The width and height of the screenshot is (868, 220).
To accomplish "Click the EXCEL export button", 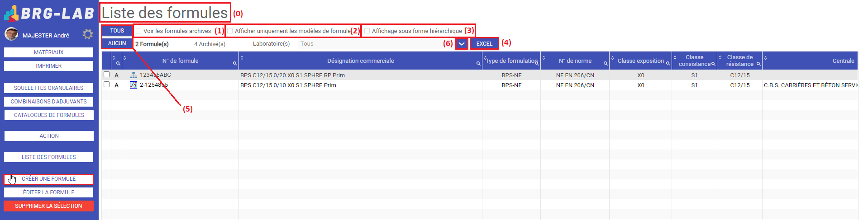I will (x=484, y=44).
